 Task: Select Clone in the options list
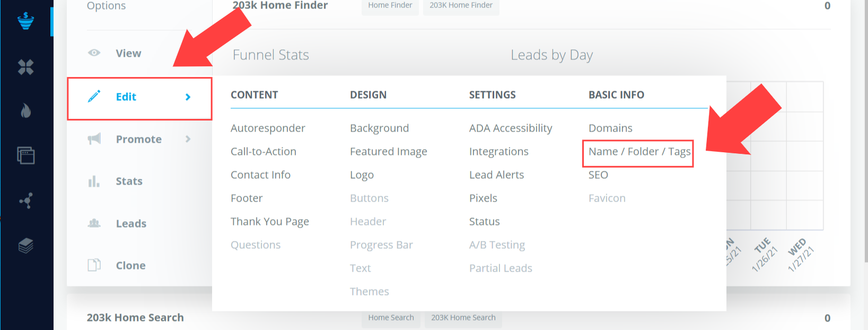(x=130, y=266)
